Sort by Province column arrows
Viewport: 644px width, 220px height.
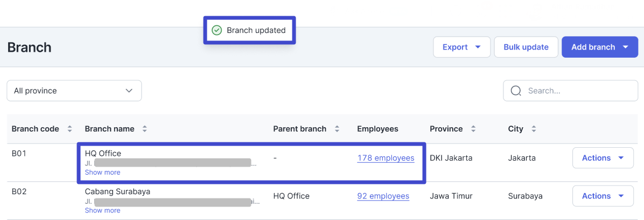(x=473, y=129)
